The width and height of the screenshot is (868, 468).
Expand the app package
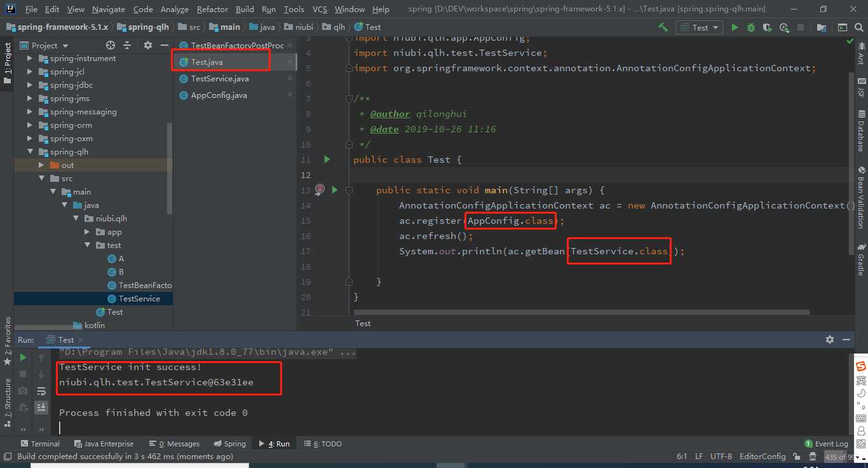(87, 232)
